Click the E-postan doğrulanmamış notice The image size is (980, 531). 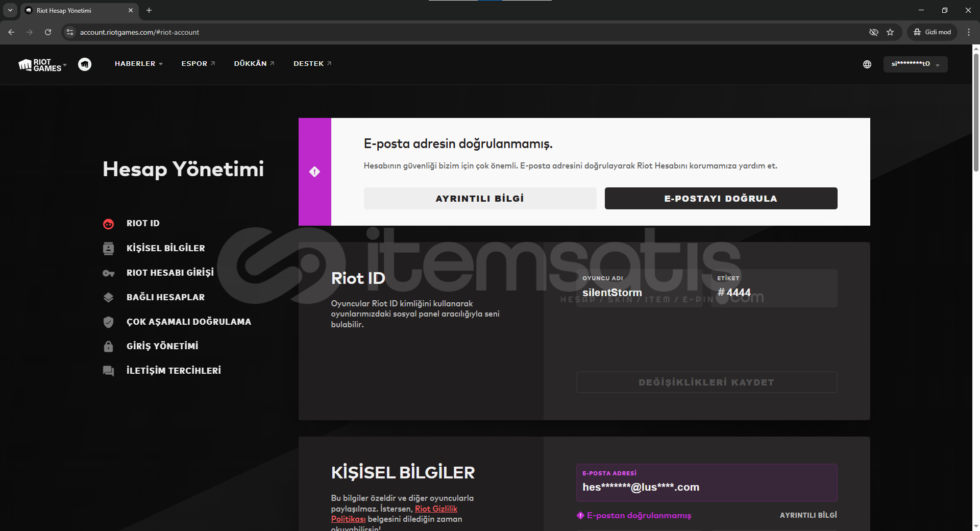pyautogui.click(x=639, y=516)
